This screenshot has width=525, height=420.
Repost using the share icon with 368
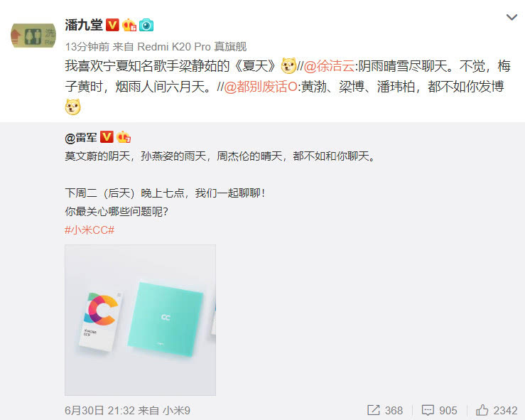point(385,410)
